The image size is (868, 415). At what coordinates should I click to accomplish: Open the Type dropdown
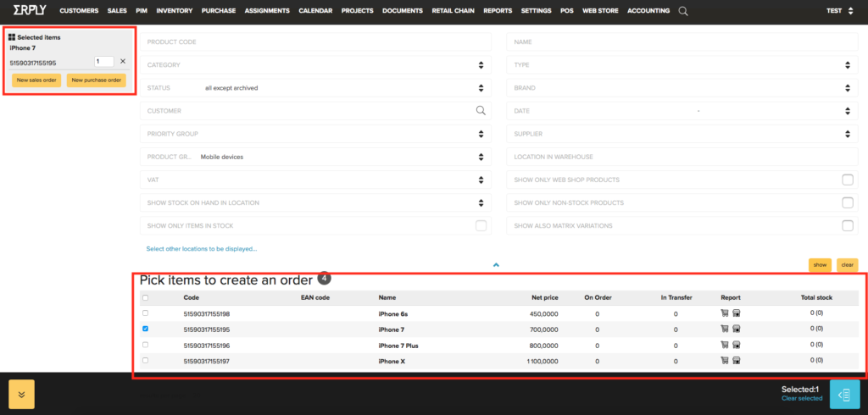click(682, 64)
